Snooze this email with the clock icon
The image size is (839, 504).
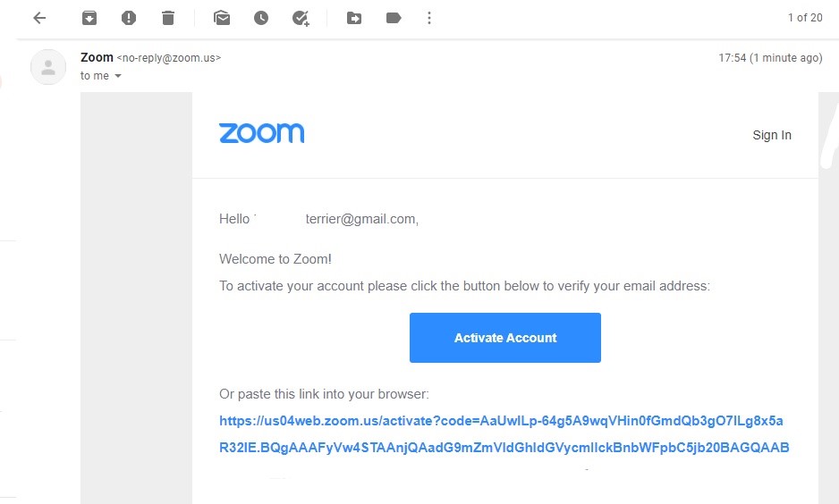[x=261, y=18]
